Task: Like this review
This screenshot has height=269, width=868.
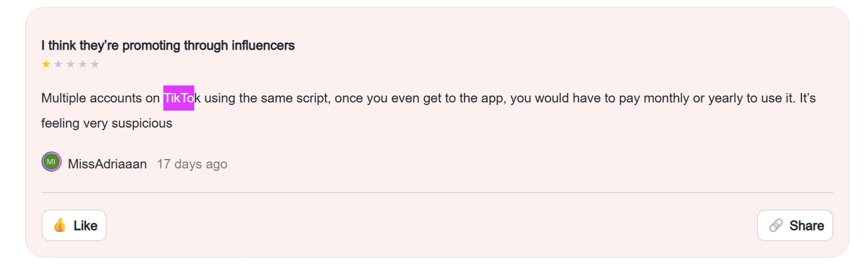Action: coord(74,226)
